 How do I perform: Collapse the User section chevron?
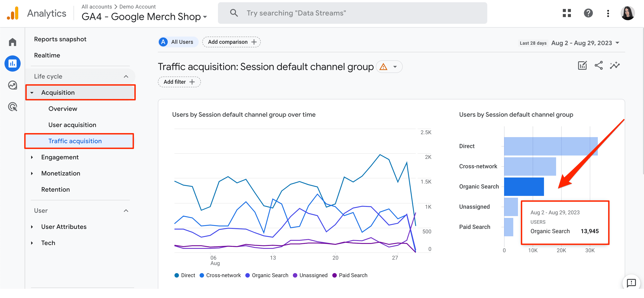click(x=126, y=211)
